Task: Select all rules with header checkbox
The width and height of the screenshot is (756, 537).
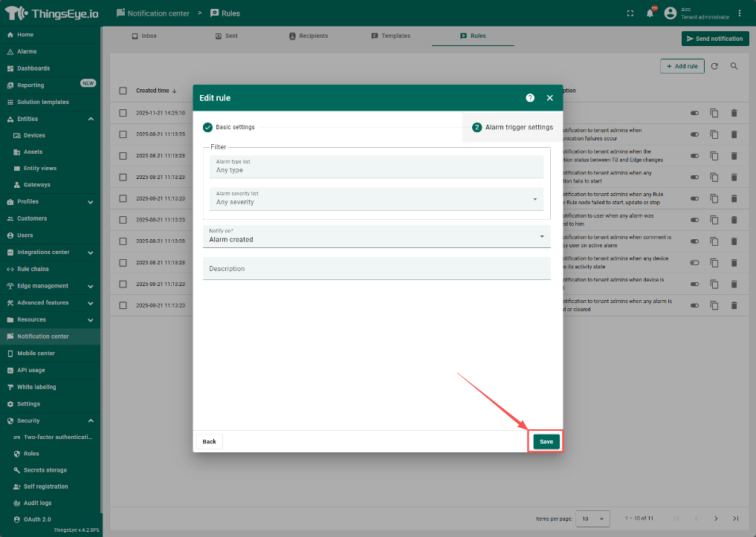Action: [123, 91]
